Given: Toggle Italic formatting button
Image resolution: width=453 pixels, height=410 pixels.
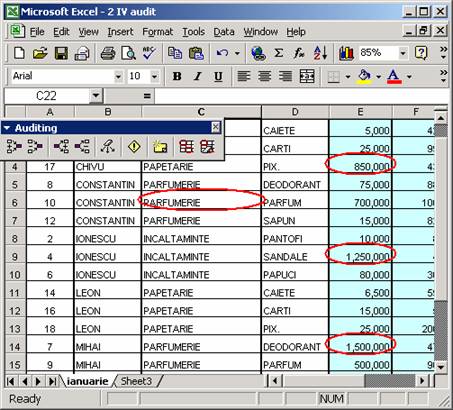Looking at the screenshot, I should coord(198,77).
